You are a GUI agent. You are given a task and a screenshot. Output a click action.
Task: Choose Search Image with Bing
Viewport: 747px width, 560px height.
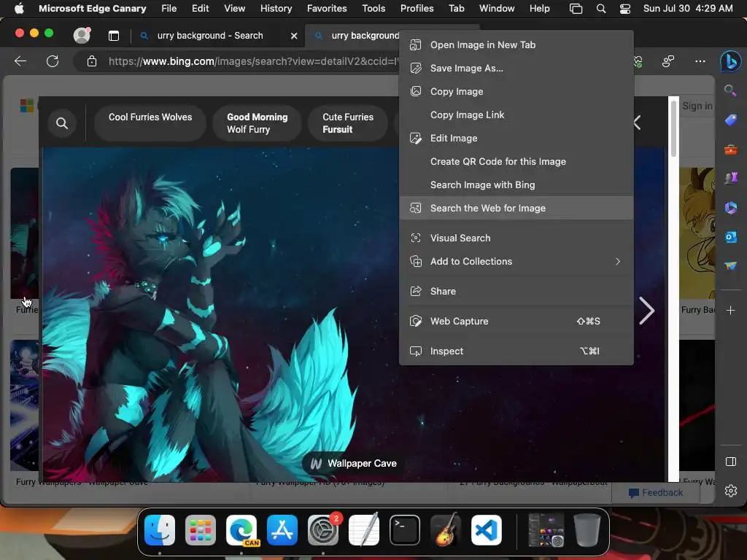pos(516,184)
